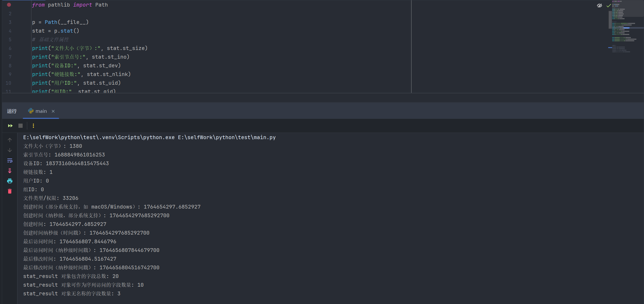This screenshot has height=304, width=644.
Task: Toggle soft-wrap for the console output
Action: [x=10, y=160]
